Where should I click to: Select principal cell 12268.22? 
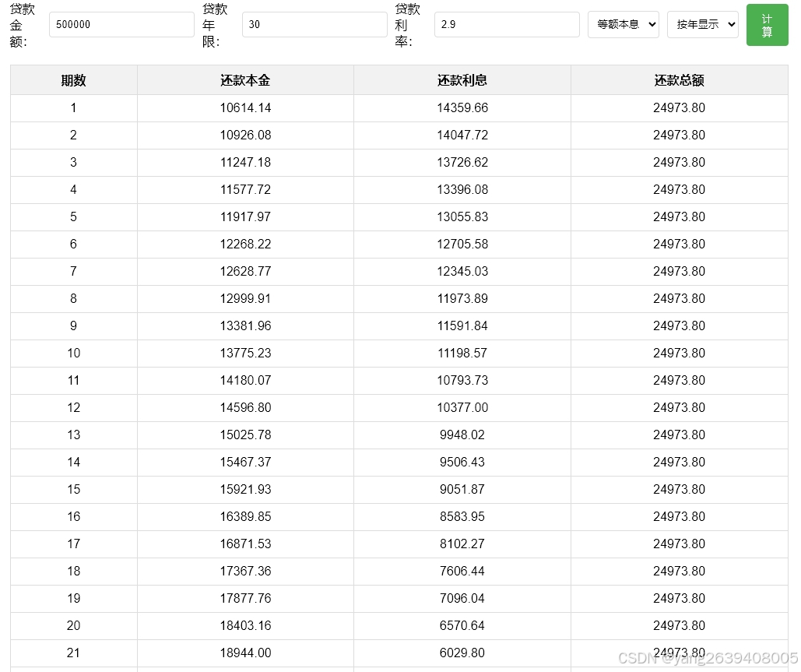(245, 245)
